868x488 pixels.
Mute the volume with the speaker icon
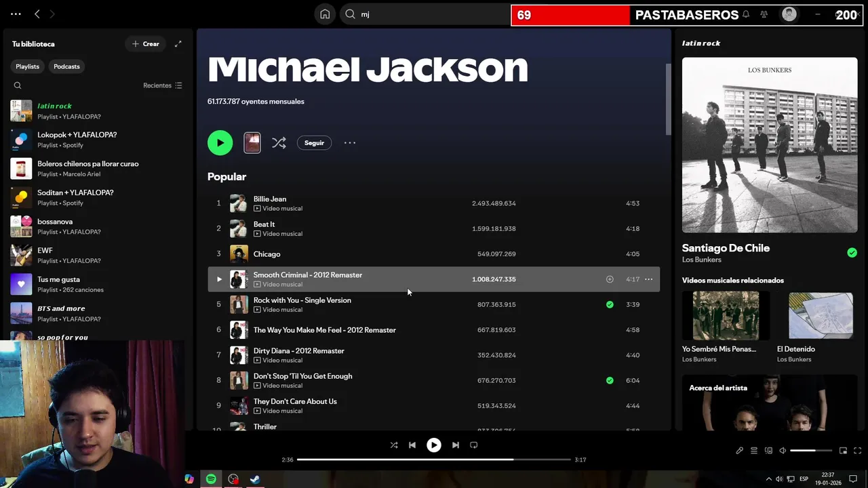783,451
